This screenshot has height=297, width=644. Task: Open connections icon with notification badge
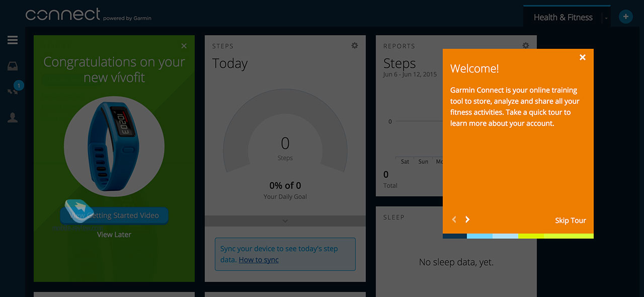coord(14,90)
